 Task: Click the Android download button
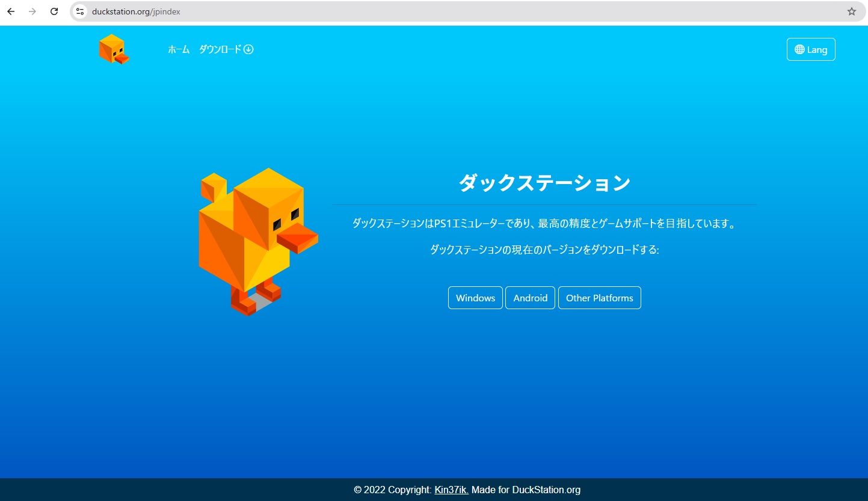(531, 298)
